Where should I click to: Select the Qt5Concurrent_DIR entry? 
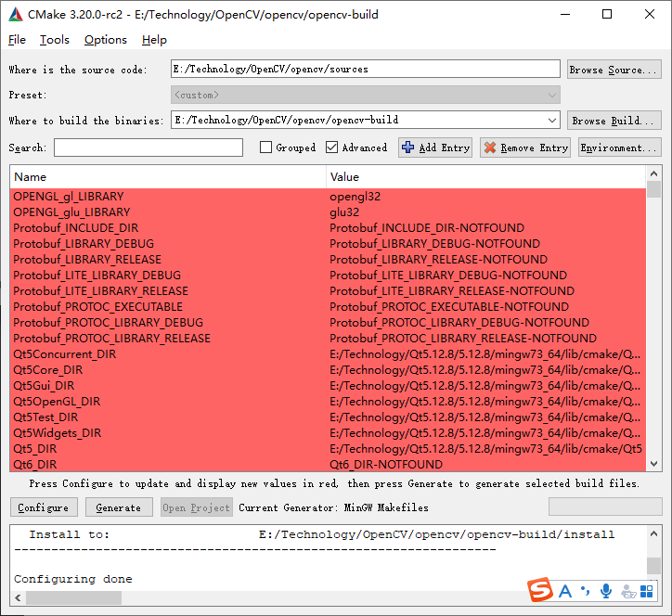click(x=65, y=354)
